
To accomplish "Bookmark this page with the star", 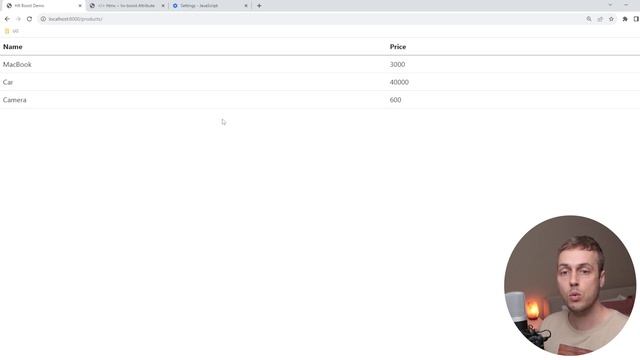I will [x=611, y=19].
